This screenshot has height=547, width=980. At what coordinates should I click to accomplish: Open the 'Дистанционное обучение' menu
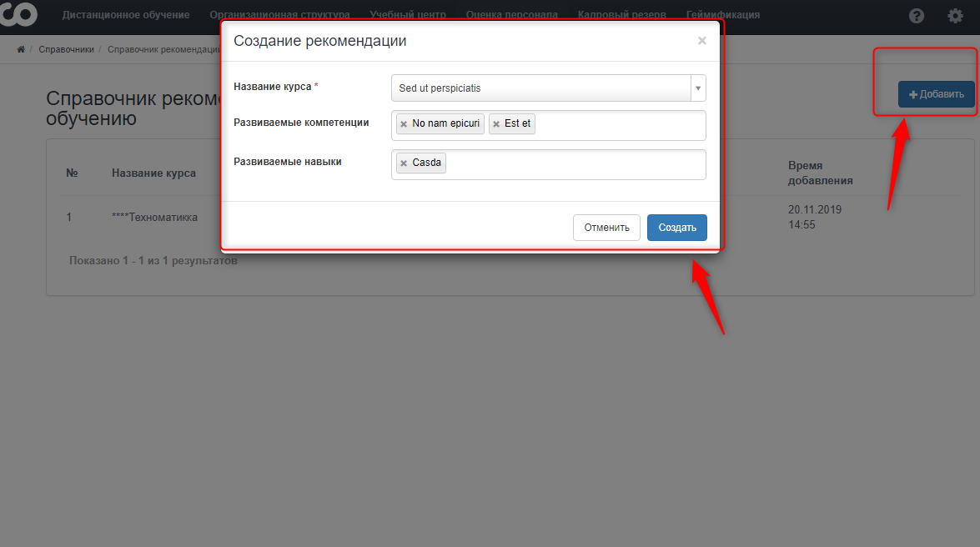[x=126, y=15]
